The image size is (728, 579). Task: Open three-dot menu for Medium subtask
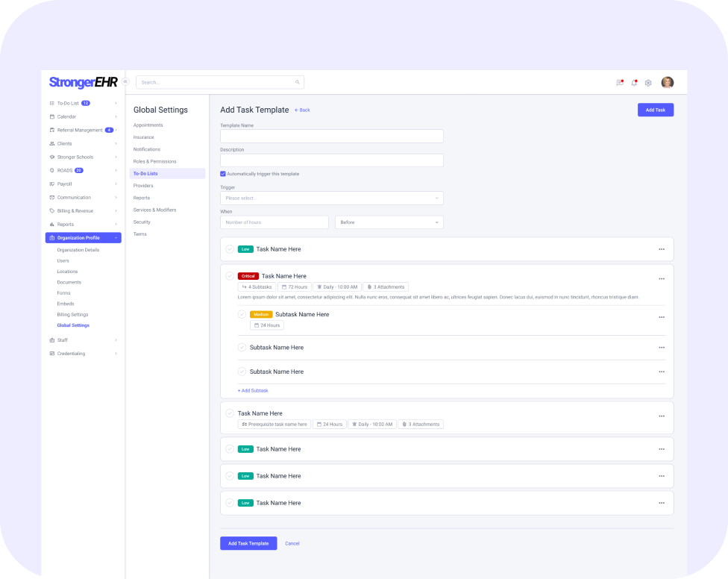click(x=661, y=317)
